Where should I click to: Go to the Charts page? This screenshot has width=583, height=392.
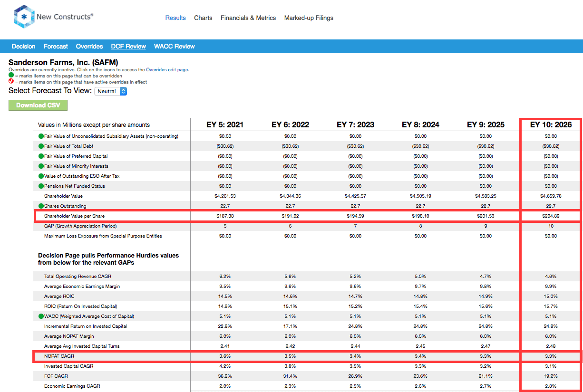coord(203,18)
